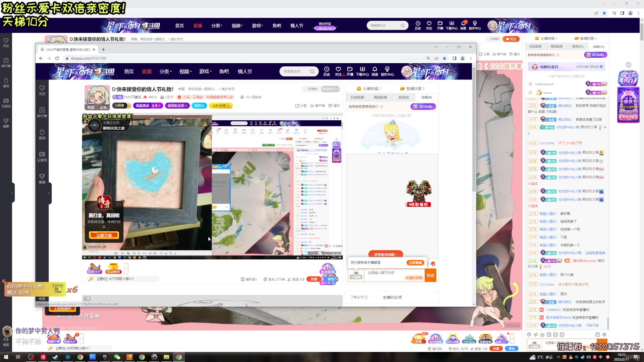The width and height of the screenshot is (644, 362).
Task: Click 互动预言 icon below front window video
Action: point(113,268)
